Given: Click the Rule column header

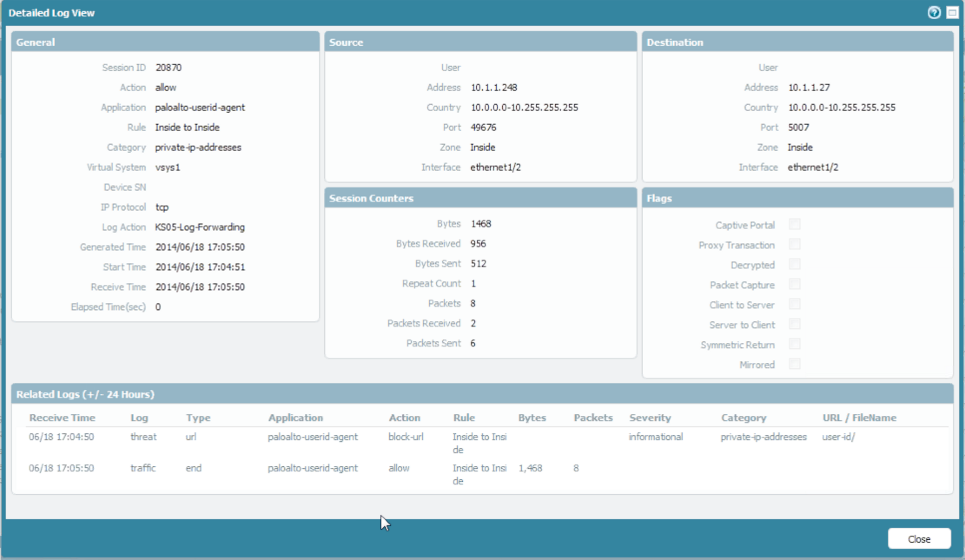Looking at the screenshot, I should [x=464, y=418].
